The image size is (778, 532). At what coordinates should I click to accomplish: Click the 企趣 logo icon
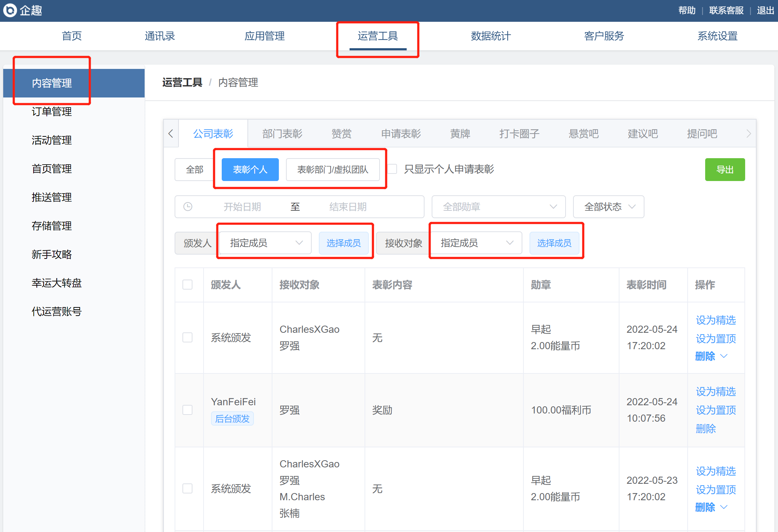tap(10, 10)
